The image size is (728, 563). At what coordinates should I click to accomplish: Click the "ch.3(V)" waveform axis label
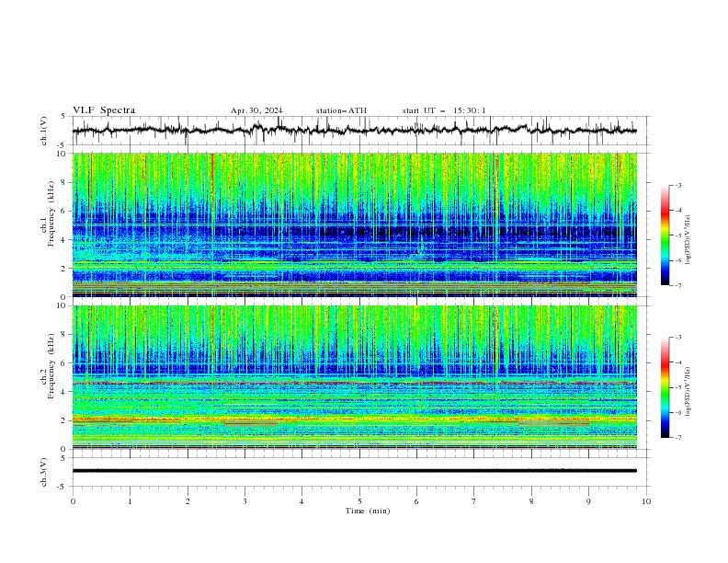tap(44, 472)
